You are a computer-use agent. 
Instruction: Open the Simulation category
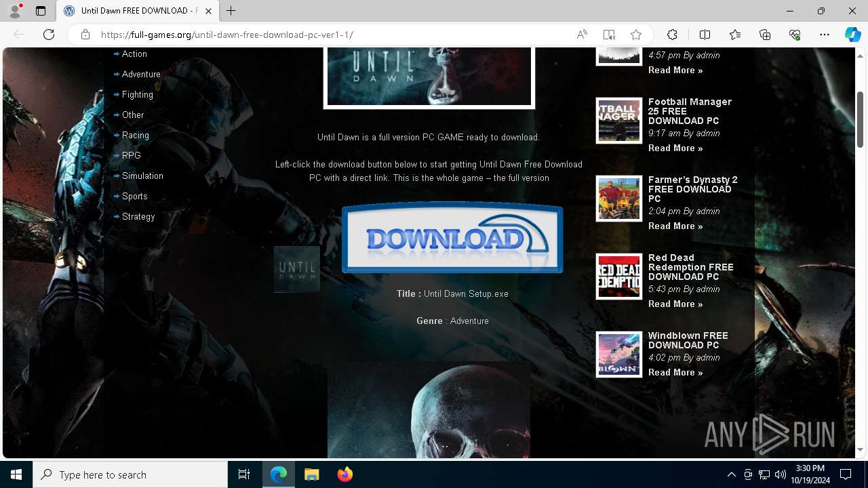coord(142,176)
